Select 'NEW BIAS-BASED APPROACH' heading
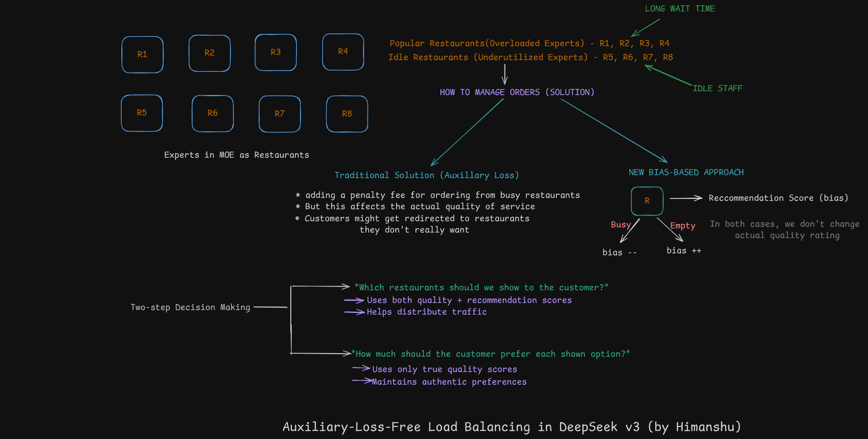 click(x=686, y=172)
